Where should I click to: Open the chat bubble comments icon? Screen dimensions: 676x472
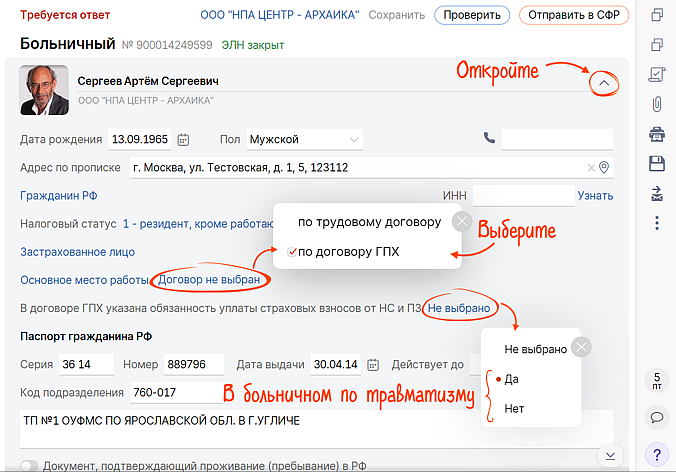(657, 417)
